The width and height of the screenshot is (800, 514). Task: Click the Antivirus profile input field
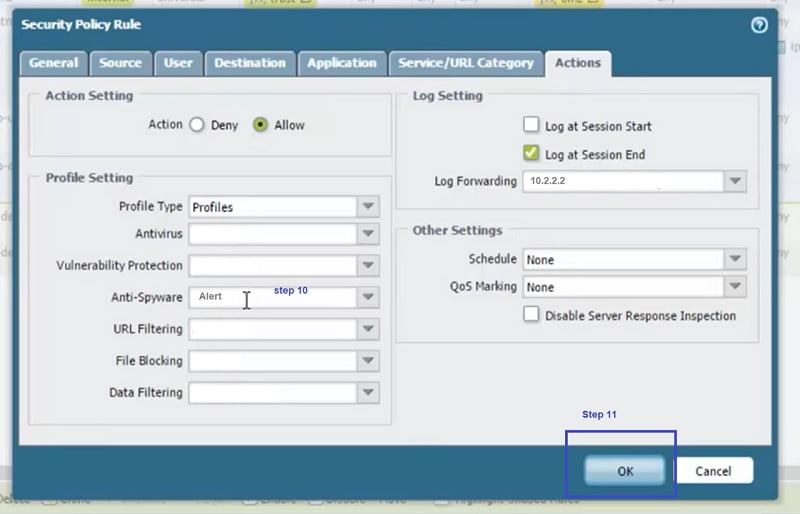click(x=273, y=234)
